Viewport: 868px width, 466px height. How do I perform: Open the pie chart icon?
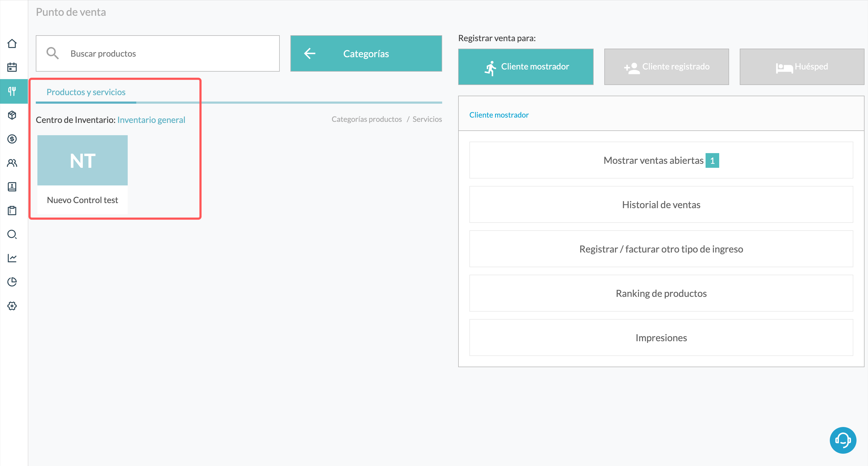[x=12, y=282]
